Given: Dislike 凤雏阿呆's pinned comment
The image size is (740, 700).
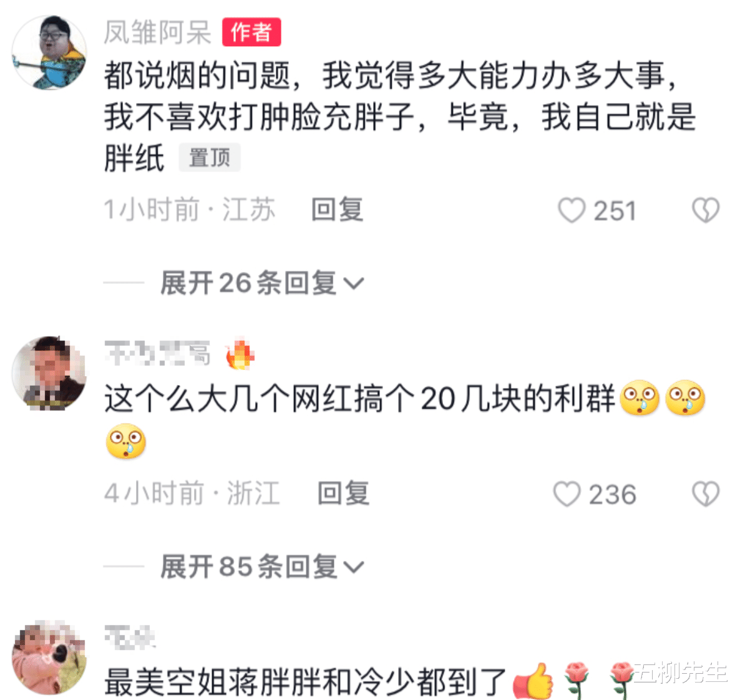Looking at the screenshot, I should click(x=706, y=210).
